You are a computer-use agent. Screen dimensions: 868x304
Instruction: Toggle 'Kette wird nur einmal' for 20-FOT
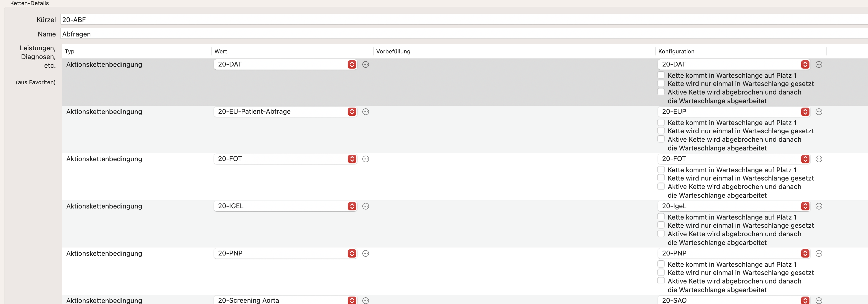[661, 178]
